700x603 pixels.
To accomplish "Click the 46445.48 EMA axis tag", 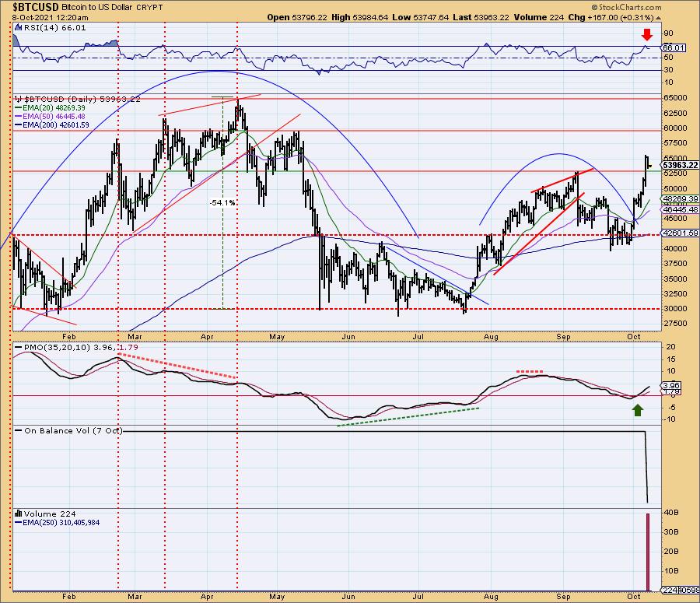I will click(681, 209).
